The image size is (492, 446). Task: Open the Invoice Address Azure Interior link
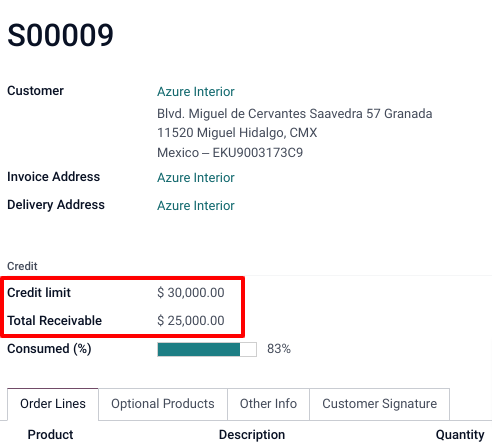point(196,178)
